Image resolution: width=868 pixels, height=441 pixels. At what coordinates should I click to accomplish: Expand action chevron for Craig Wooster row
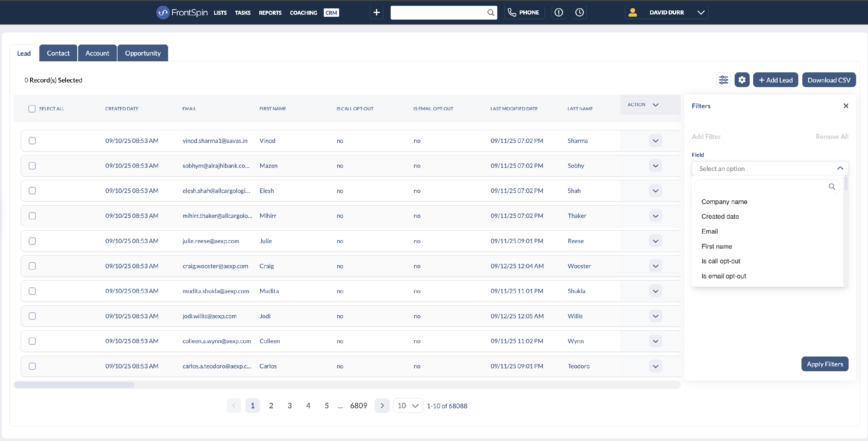[x=655, y=266]
